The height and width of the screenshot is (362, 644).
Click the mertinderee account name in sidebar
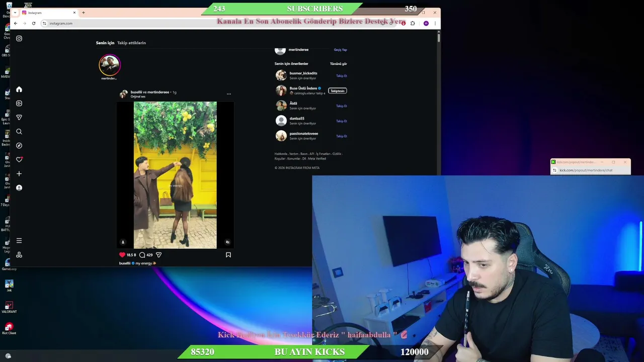298,50
